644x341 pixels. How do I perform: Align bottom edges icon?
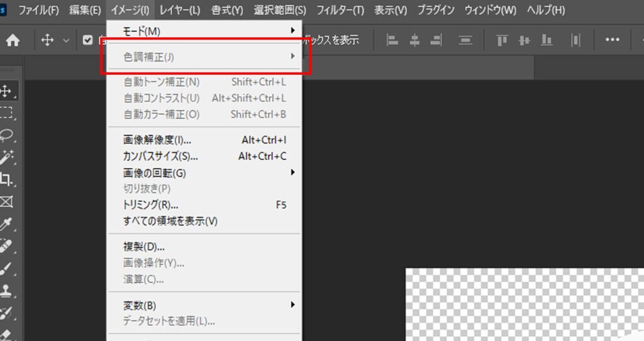(x=547, y=40)
